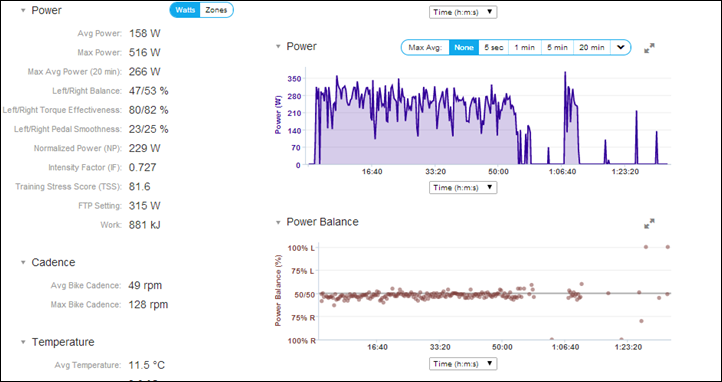This screenshot has height=382, width=722.
Task: Click Pedal Smoothness 23/25 % value
Action: [148, 129]
